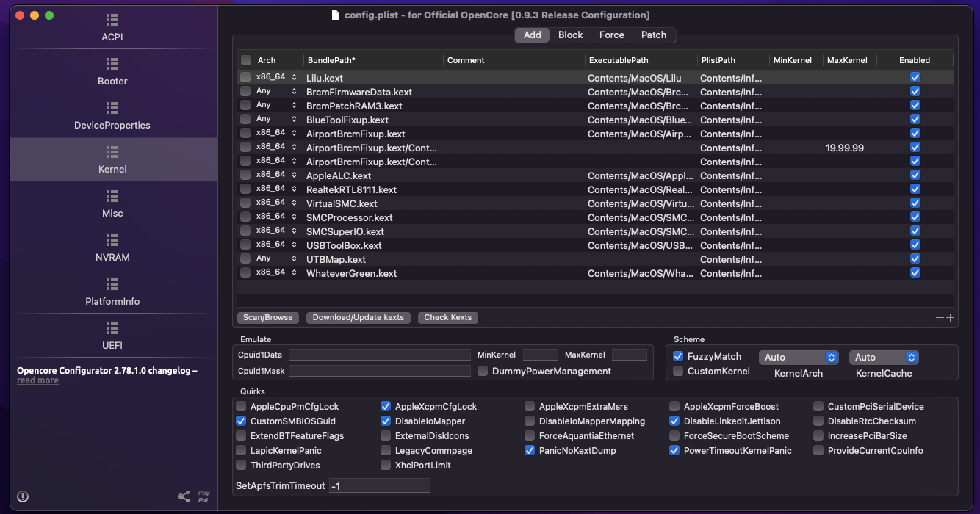Image resolution: width=980 pixels, height=514 pixels.
Task: Enable the AppleCpuPmCfgLock quirk
Action: 242,407
